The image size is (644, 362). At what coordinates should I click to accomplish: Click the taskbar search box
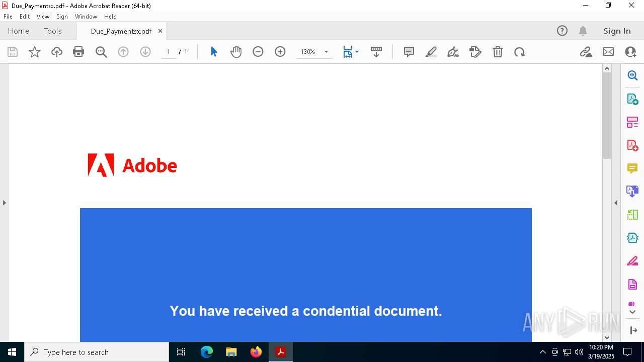tap(97, 352)
